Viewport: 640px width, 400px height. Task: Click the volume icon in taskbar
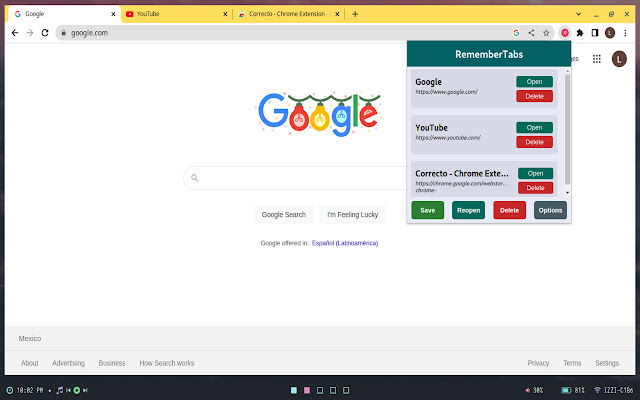coord(528,390)
